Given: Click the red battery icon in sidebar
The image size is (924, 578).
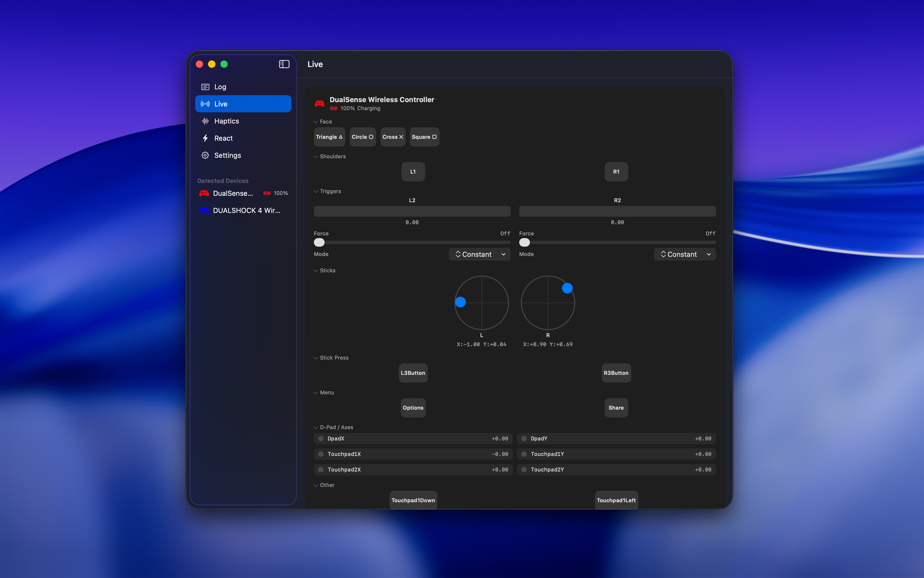Looking at the screenshot, I should 267,193.
